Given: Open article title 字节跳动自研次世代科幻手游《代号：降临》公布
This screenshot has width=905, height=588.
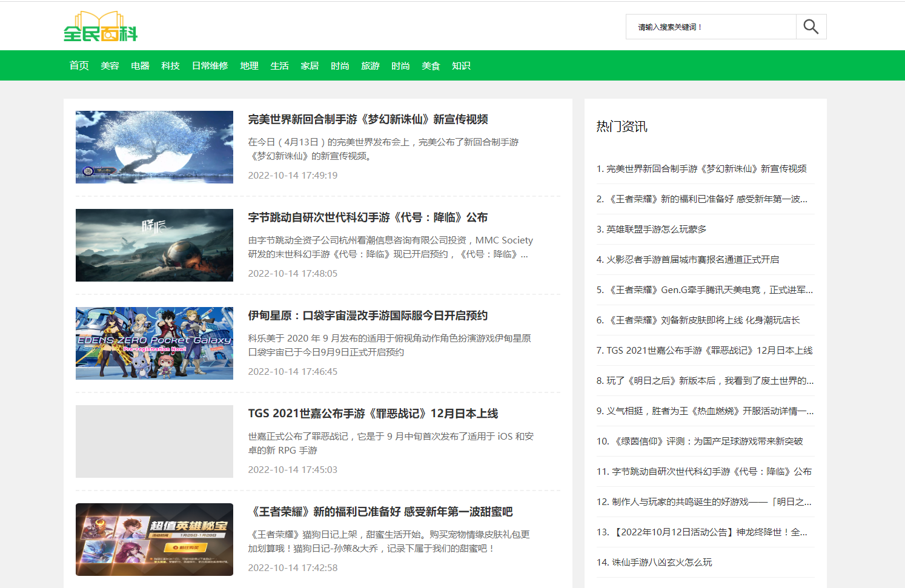Looking at the screenshot, I should coord(368,217).
